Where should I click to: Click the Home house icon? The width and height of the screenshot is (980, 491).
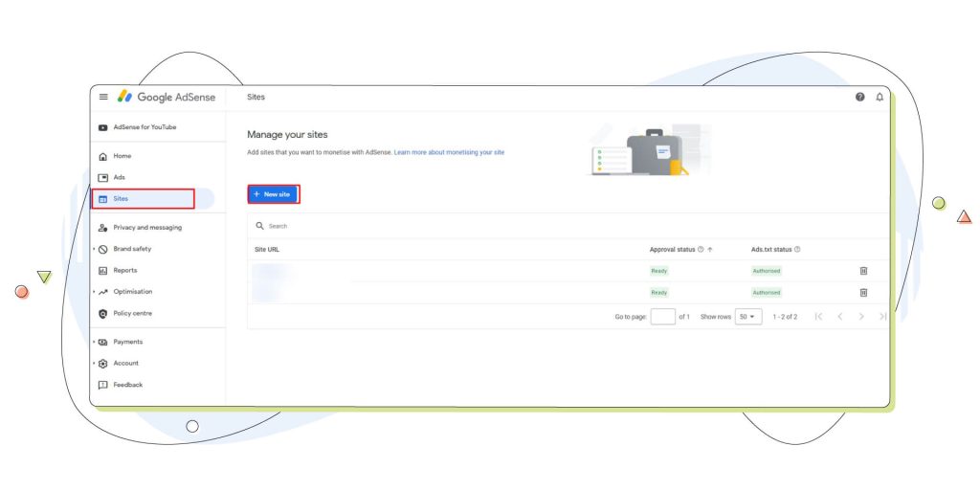coord(103,156)
